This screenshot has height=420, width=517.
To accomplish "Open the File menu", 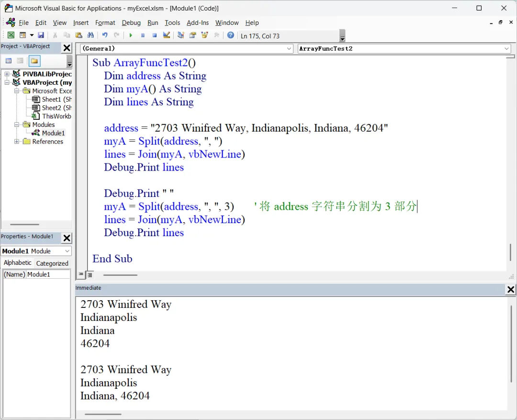I will [x=24, y=23].
